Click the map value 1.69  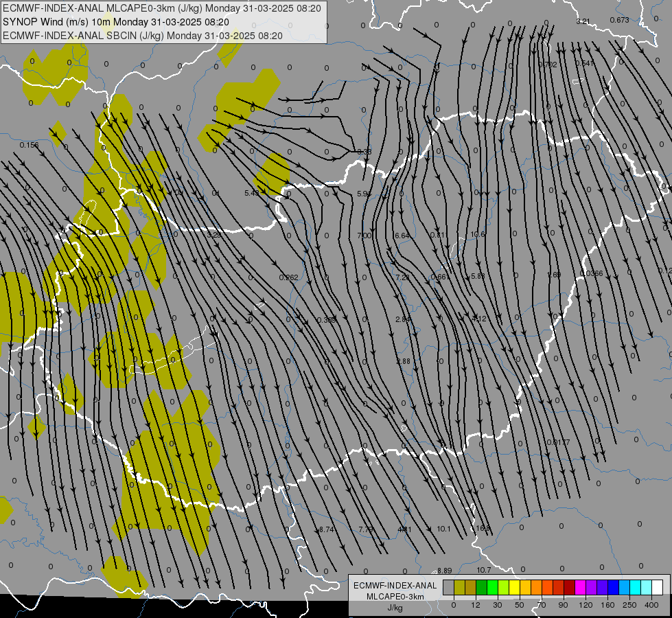[x=554, y=275]
